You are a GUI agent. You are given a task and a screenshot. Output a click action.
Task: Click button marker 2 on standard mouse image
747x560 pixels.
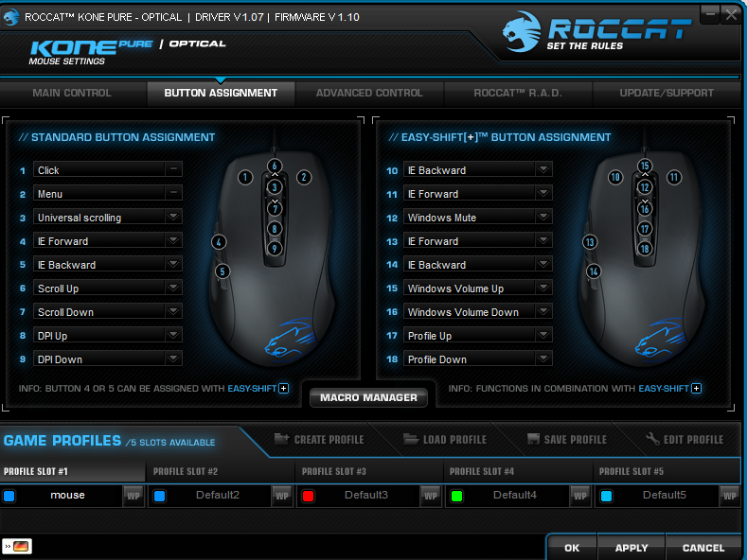point(304,178)
